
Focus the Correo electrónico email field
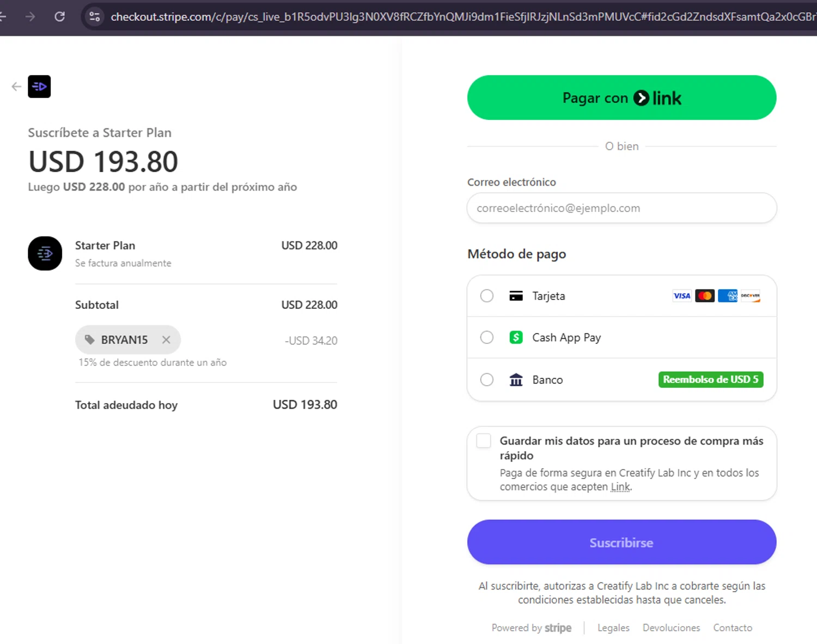click(621, 208)
